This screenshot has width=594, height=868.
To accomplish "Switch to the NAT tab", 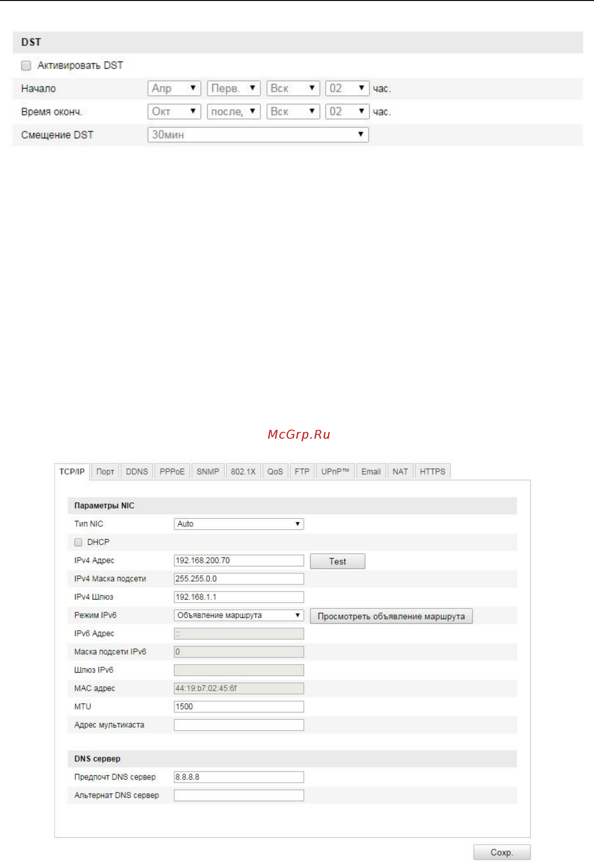I will coord(400,472).
